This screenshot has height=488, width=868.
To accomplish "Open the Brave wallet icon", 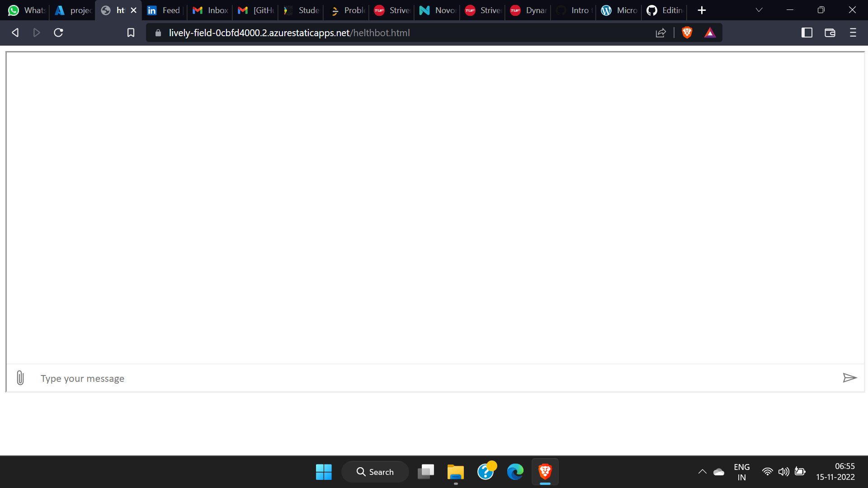I will tap(830, 33).
